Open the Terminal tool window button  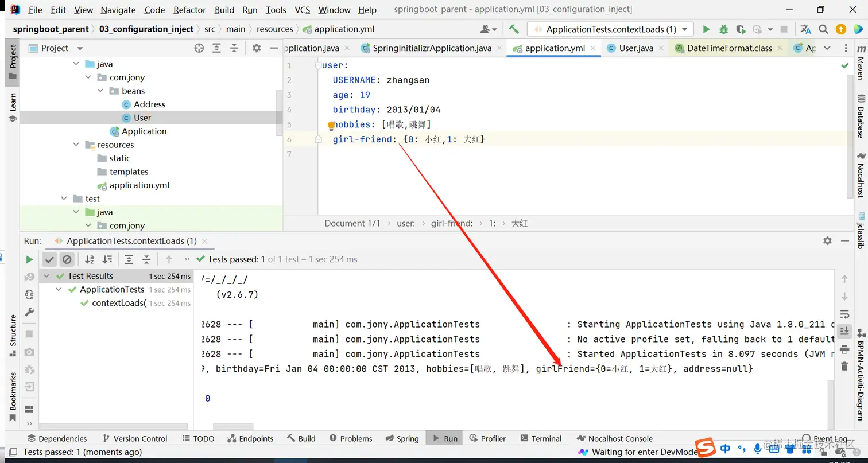point(541,438)
